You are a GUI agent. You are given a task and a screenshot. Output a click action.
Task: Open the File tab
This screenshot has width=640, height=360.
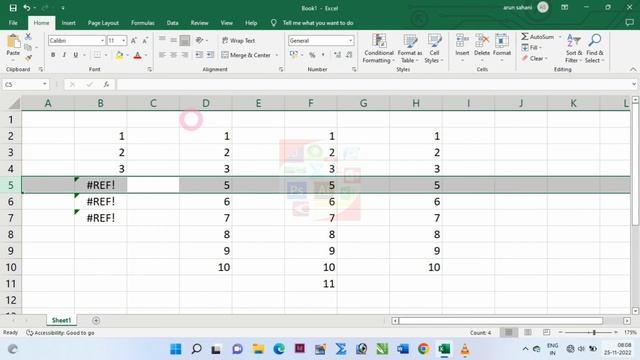(13, 23)
